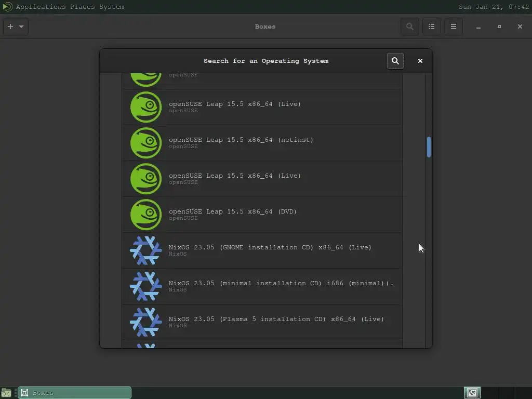The height and width of the screenshot is (399, 532).
Task: Select NixOS 23.05 Plasma 5 installation CD
Action: tap(262, 322)
